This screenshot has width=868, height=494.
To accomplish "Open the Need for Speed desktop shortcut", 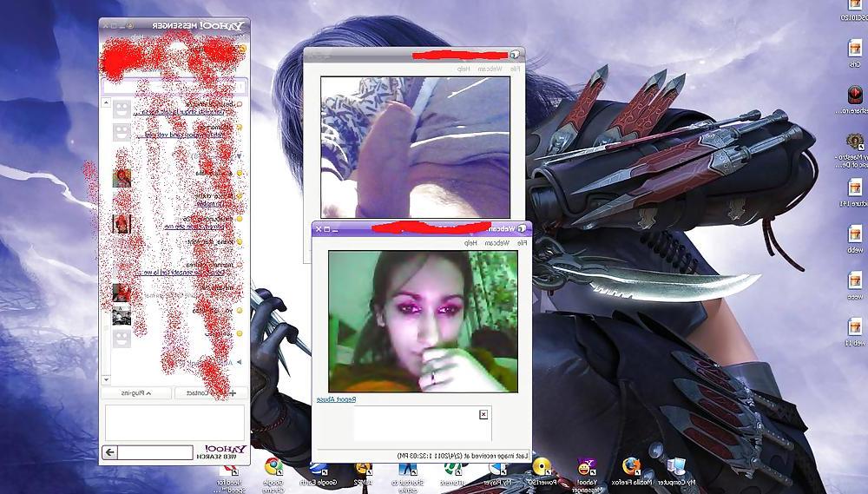I will pyautogui.click(x=228, y=478).
